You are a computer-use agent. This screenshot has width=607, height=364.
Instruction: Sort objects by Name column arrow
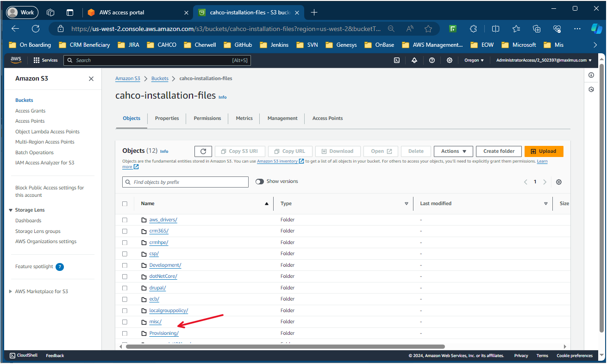pyautogui.click(x=266, y=204)
